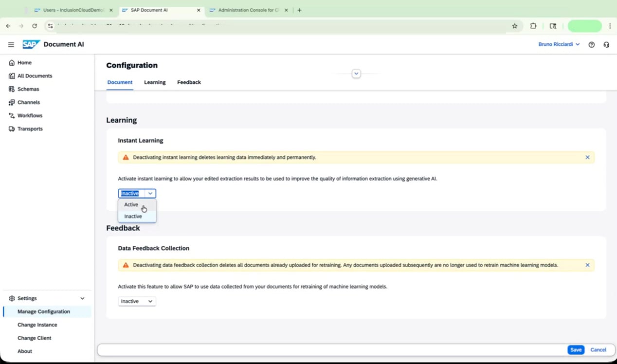This screenshot has width=617, height=364.
Task: Switch to the Users InclusionCloudDemo browser tab
Action: click(x=73, y=10)
